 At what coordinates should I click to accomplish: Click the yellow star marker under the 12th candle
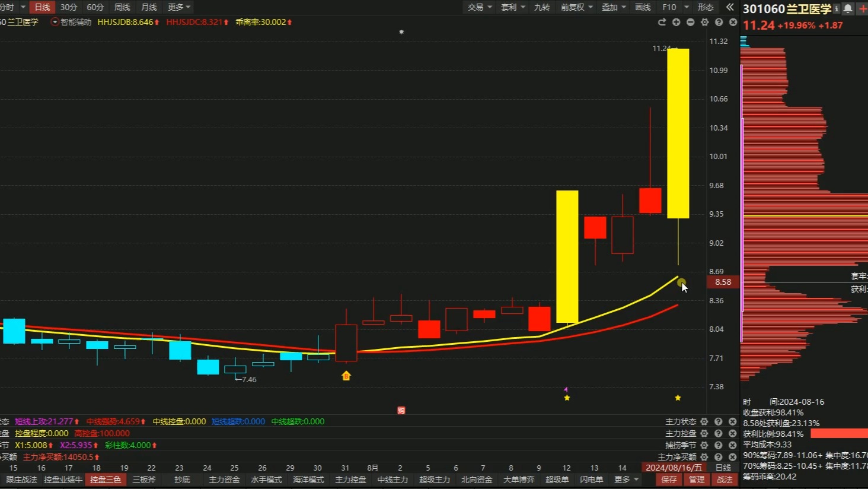pos(567,398)
